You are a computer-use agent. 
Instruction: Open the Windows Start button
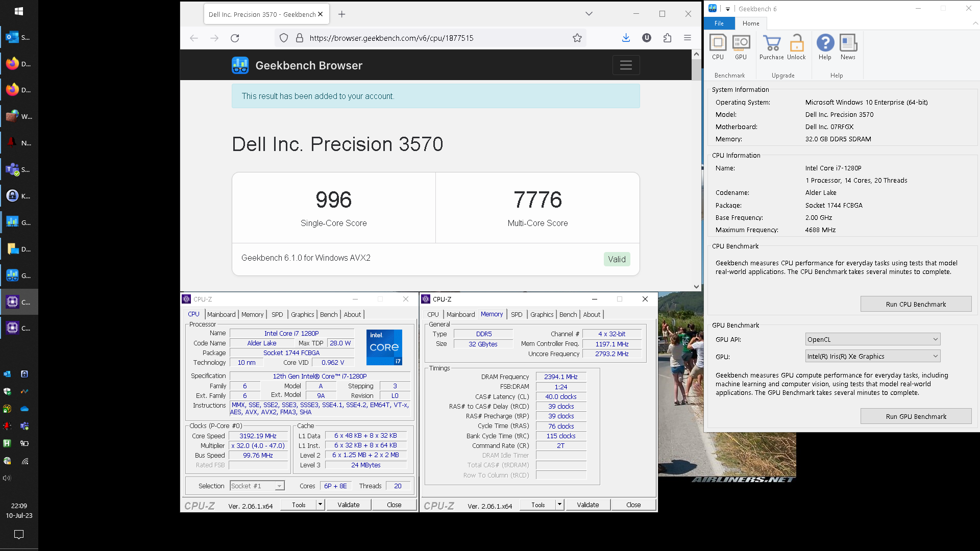(19, 11)
